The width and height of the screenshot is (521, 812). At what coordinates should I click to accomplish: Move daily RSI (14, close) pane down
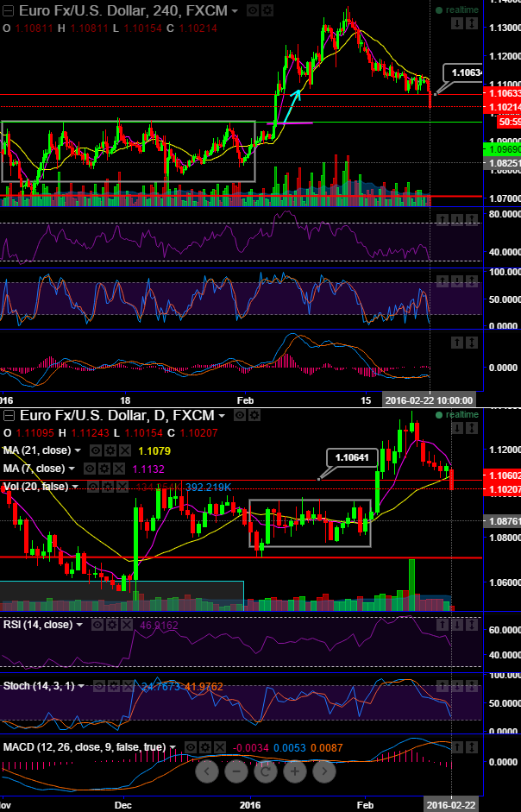[x=457, y=625]
